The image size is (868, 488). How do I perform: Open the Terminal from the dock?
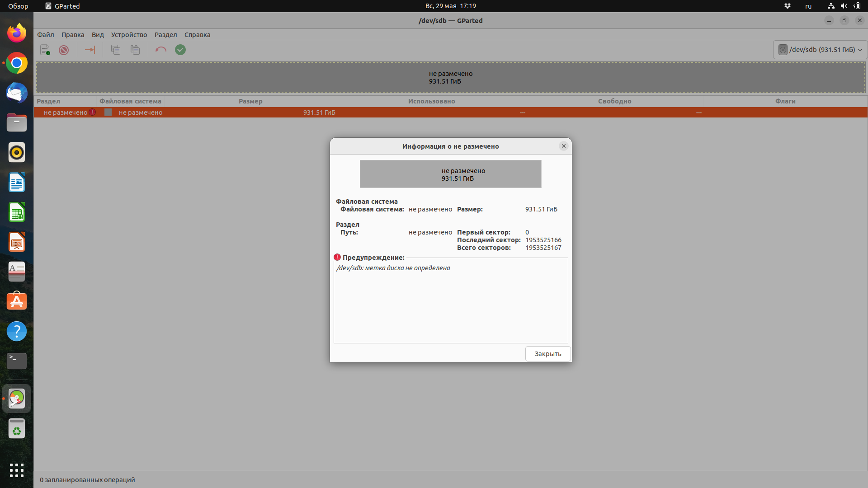(x=17, y=361)
